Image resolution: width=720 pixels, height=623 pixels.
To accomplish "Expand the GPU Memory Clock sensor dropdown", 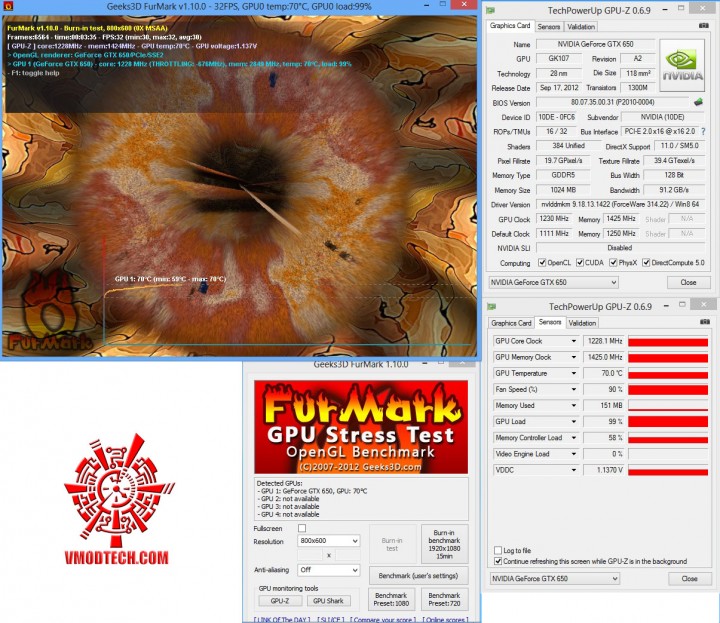I will (x=574, y=357).
